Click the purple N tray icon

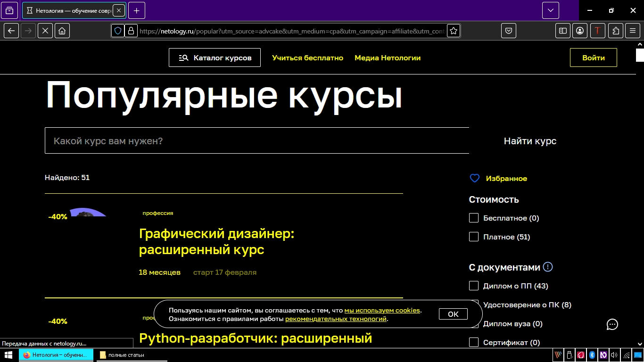pyautogui.click(x=603, y=355)
